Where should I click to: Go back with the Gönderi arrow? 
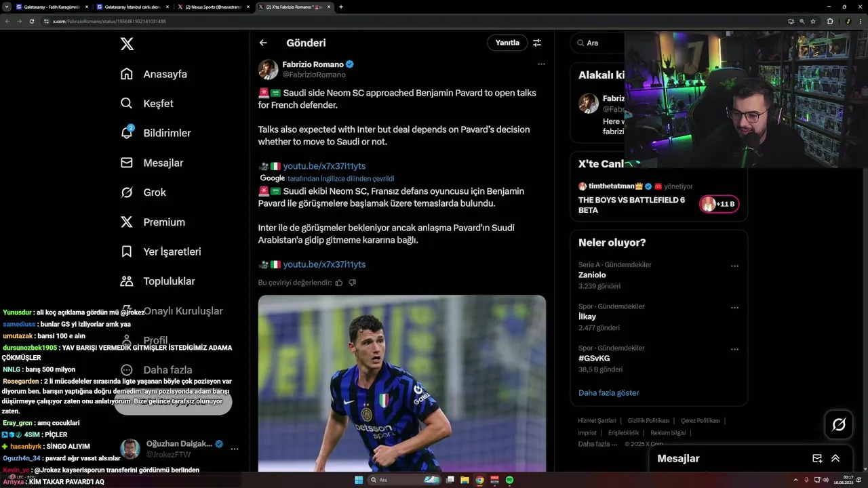(x=263, y=43)
